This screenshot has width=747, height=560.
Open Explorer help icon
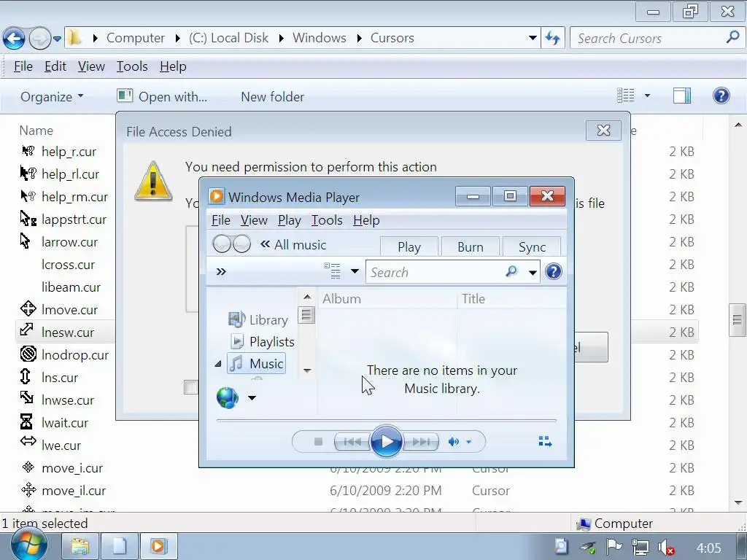721,96
